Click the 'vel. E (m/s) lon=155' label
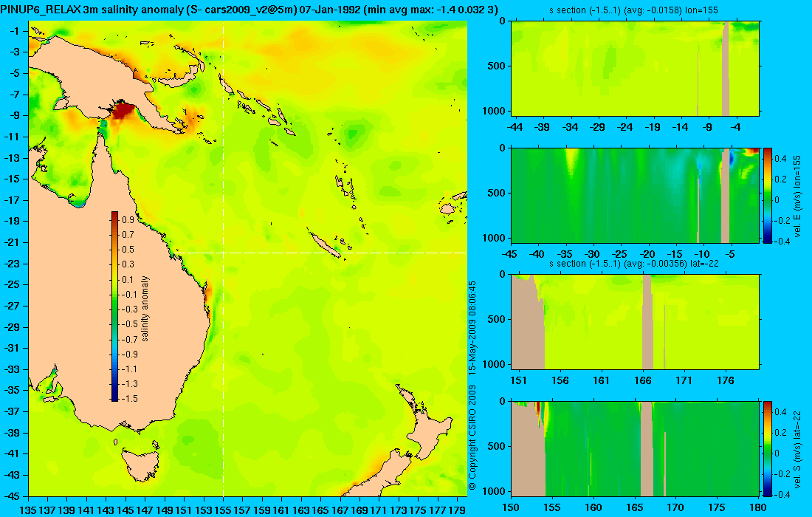 (x=797, y=195)
